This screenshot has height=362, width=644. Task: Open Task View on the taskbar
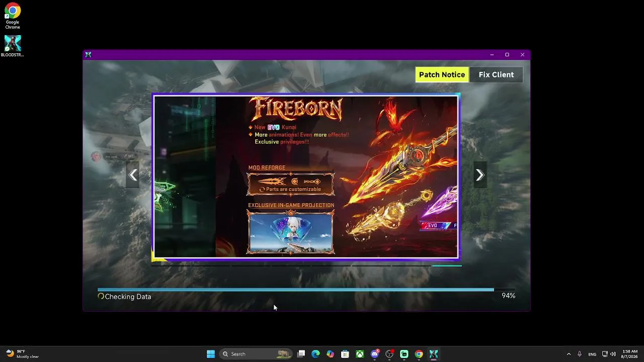coord(301,354)
